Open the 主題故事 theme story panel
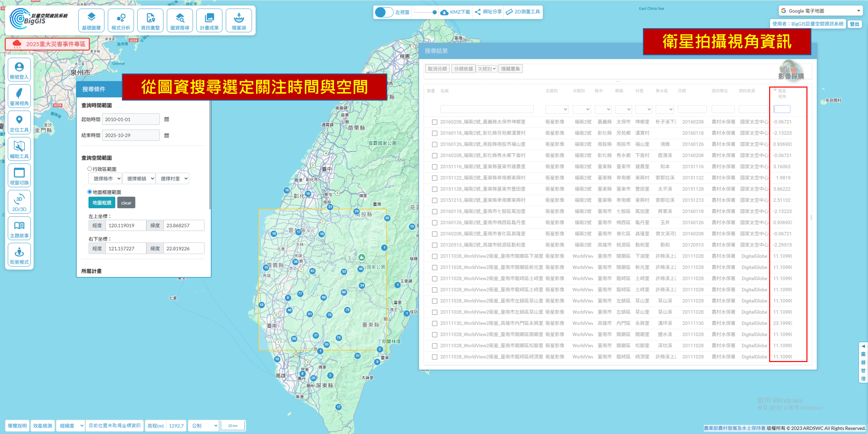Image resolution: width=868 pixels, height=434 pixels. 19,229
